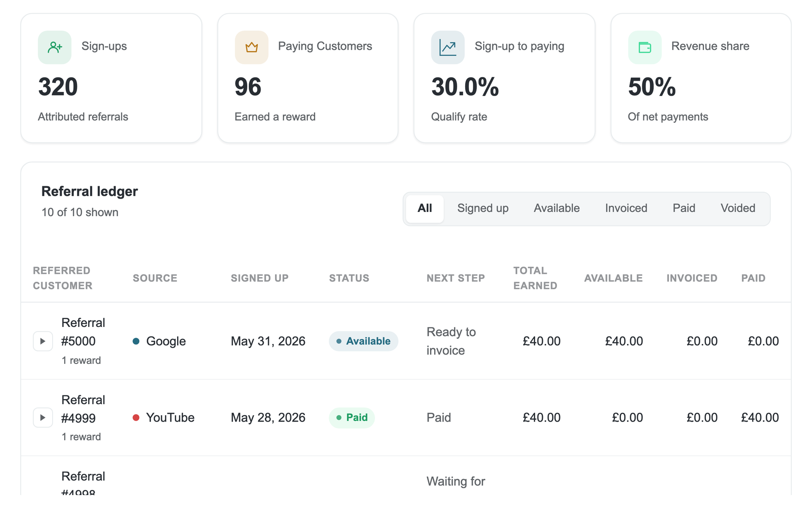Click the Invoiced column header
812x508 pixels.
(x=692, y=278)
